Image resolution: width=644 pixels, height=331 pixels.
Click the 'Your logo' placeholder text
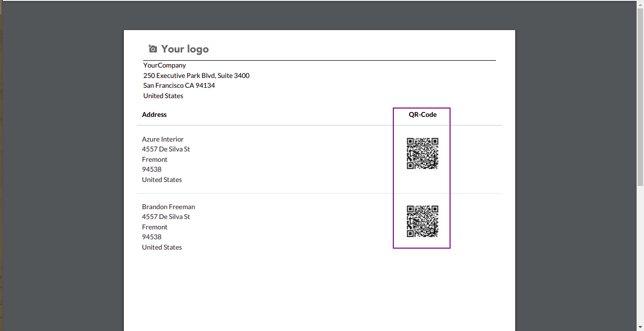(x=185, y=49)
